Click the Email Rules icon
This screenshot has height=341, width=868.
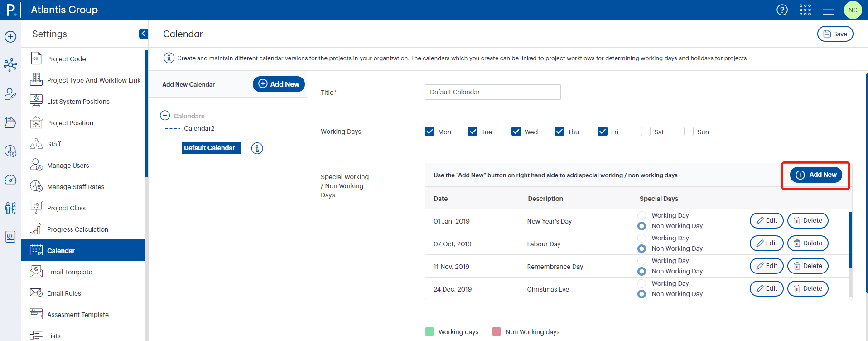click(36, 292)
